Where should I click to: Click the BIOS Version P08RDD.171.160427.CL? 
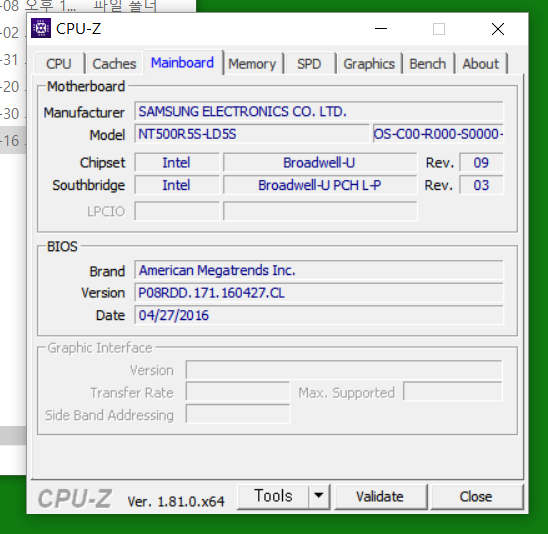point(319,293)
